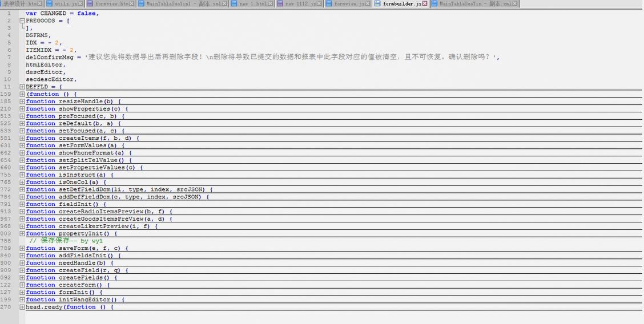
Task: Switch to the new 1.html tab
Action: point(252,3)
